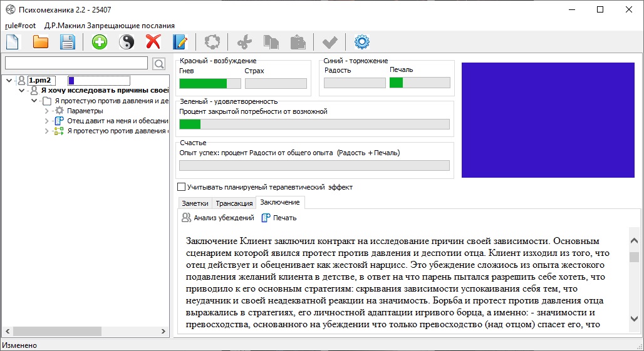Click the Анализ убеждений button
This screenshot has width=644, height=351.
coord(217,218)
